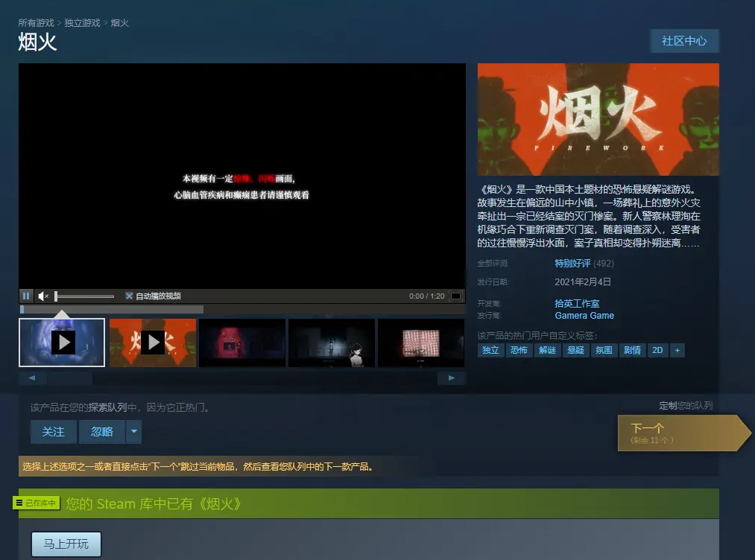
Task: Open developer 拾英工作室 page
Action: pos(577,304)
